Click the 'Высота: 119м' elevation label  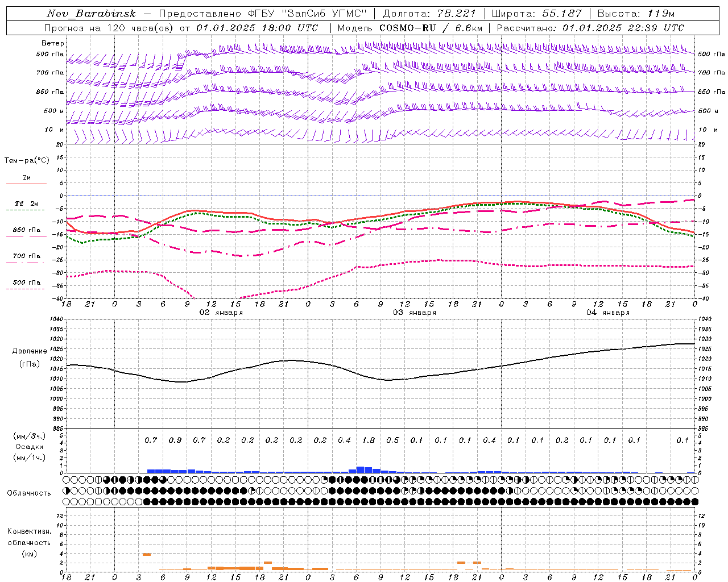click(x=636, y=14)
